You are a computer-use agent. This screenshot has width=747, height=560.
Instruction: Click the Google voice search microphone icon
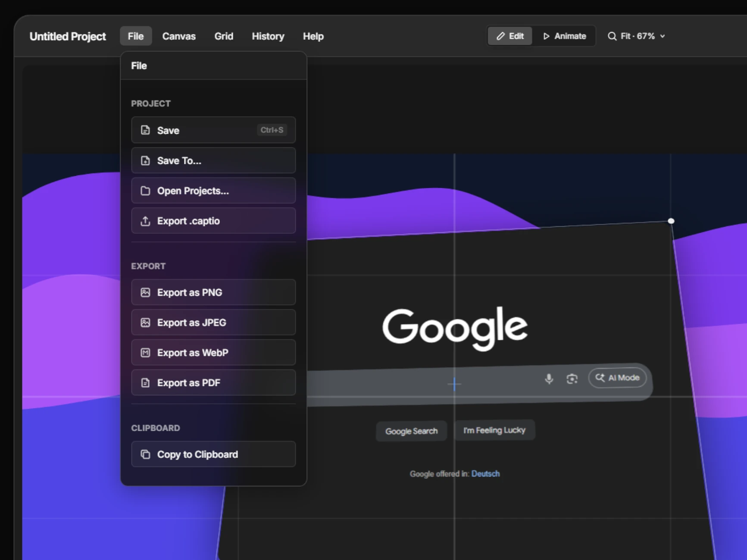549,379
